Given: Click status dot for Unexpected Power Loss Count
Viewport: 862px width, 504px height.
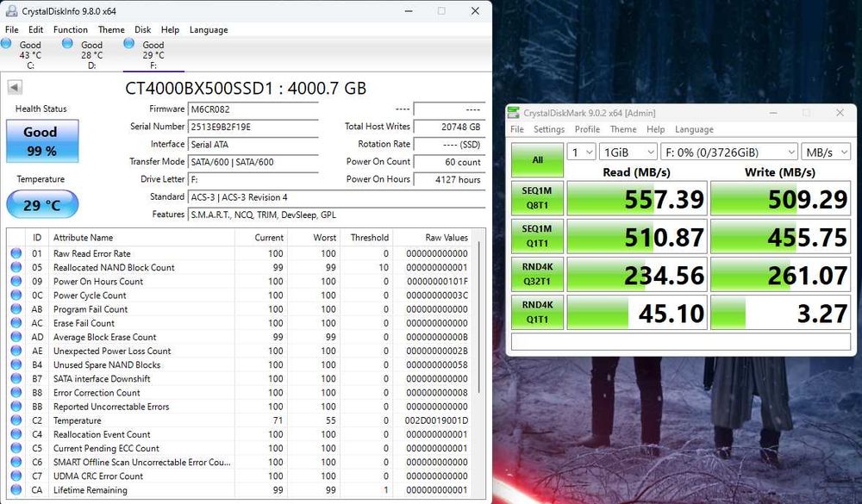Looking at the screenshot, I should (16, 351).
